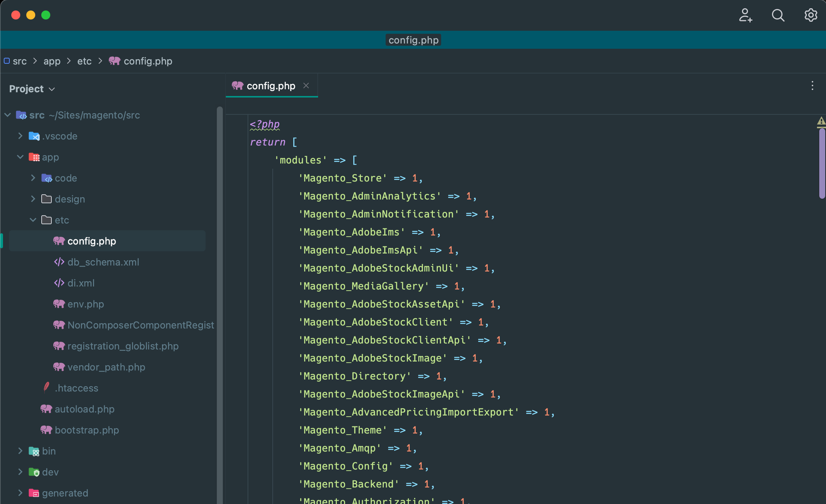Open IDE settings via the gear icon

click(810, 15)
